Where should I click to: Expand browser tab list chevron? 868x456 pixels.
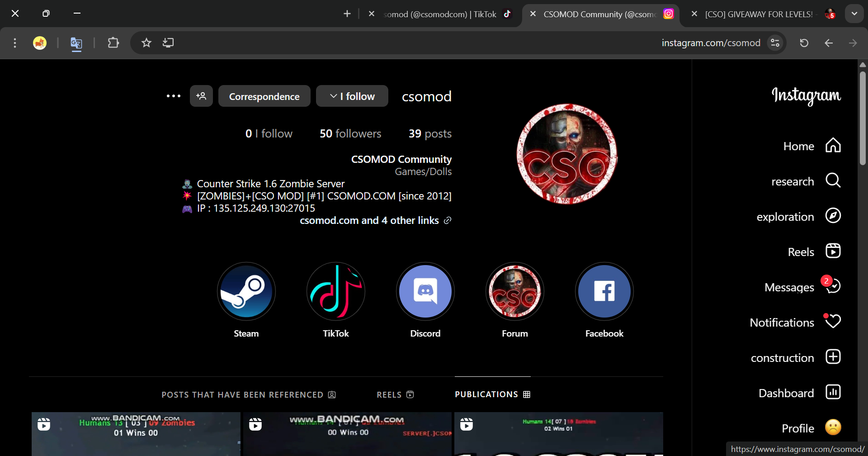pyautogui.click(x=854, y=14)
